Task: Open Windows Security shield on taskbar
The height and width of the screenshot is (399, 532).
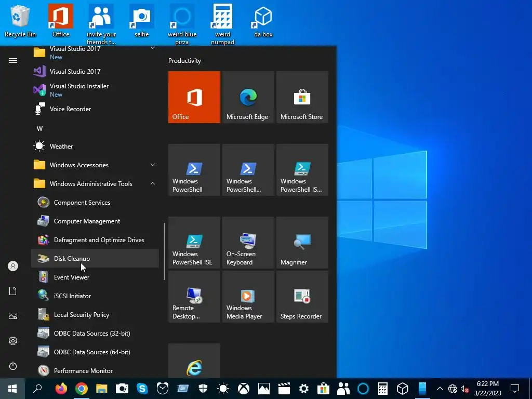Action: (203, 389)
